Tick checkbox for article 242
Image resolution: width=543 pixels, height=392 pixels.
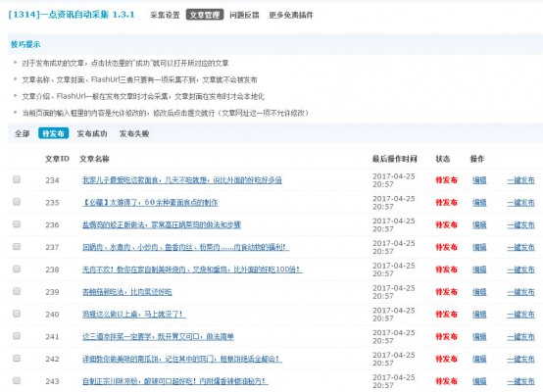(17, 358)
